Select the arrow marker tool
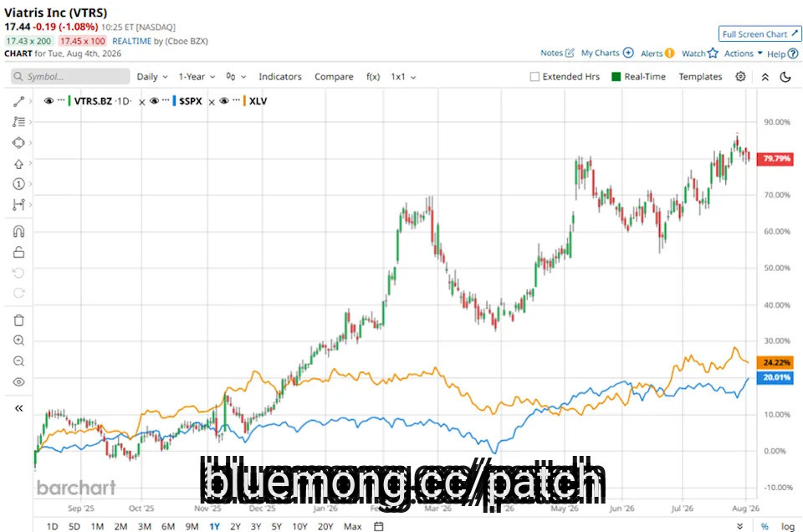Screen dimensions: 803x532 (18, 164)
